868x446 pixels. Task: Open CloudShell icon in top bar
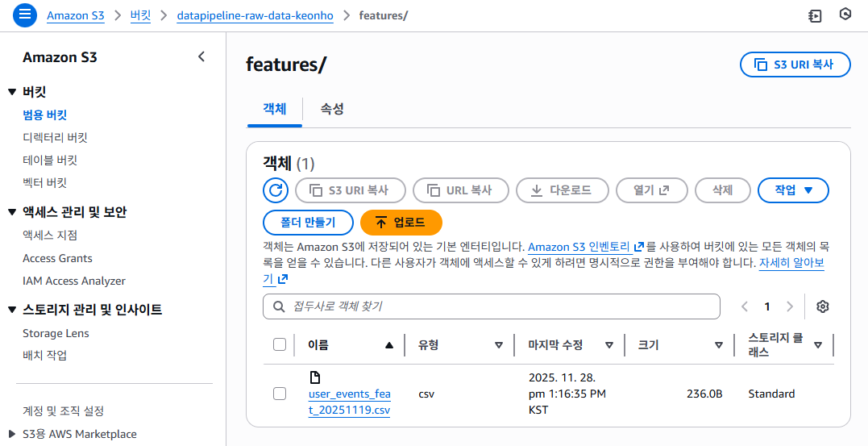815,15
